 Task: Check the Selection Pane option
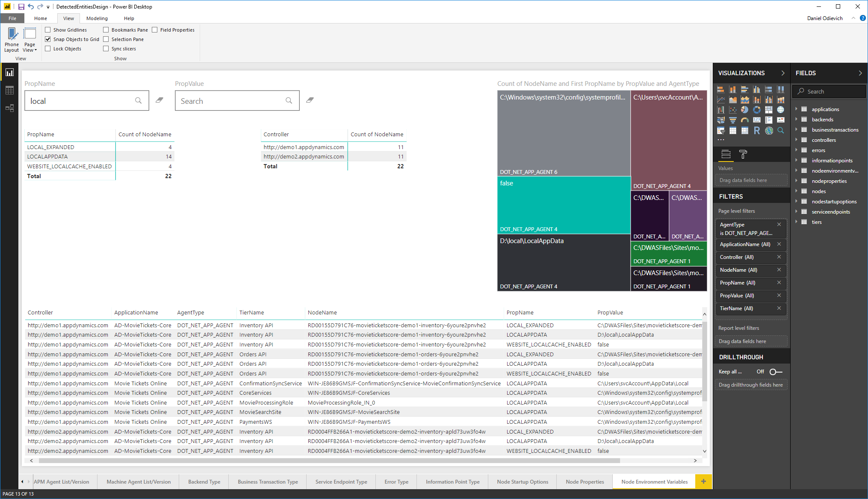[x=106, y=39]
